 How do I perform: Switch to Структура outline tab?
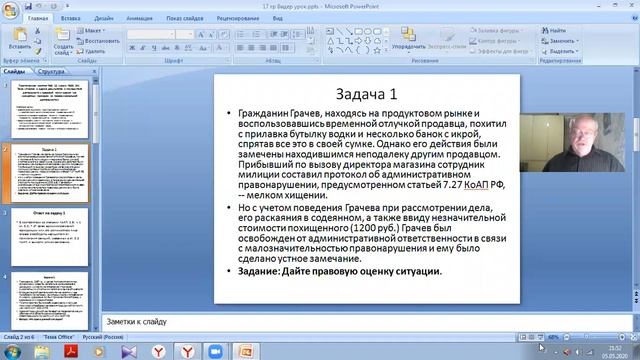[x=51, y=71]
